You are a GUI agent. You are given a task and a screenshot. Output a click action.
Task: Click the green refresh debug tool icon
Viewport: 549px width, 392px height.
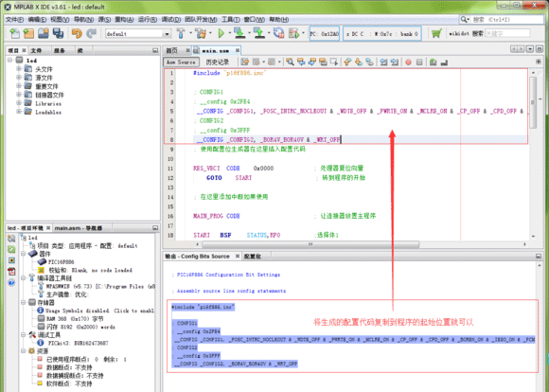click(x=11, y=249)
